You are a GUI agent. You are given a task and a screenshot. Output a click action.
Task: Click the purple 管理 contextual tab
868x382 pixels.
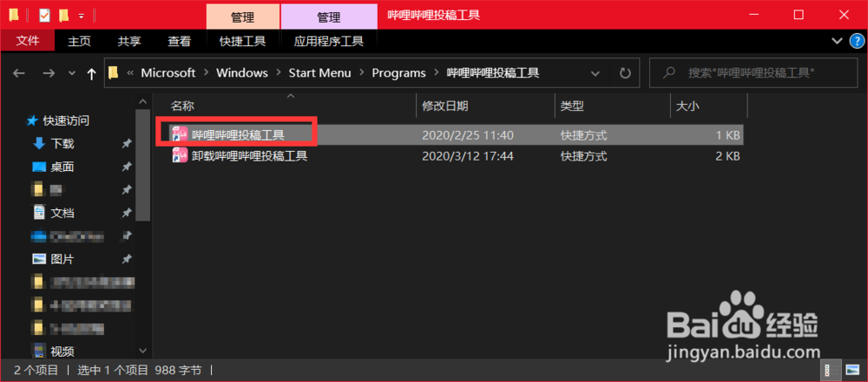(x=329, y=17)
